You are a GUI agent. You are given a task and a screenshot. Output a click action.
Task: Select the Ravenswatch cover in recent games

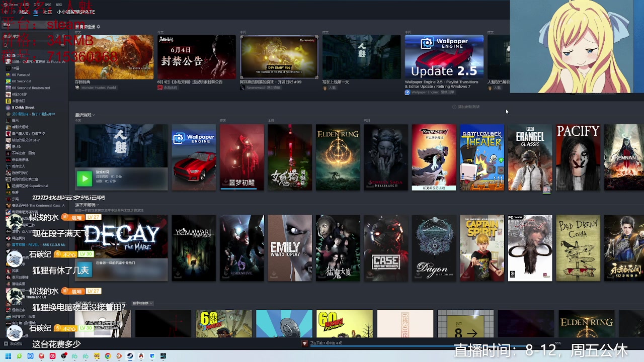(x=434, y=157)
